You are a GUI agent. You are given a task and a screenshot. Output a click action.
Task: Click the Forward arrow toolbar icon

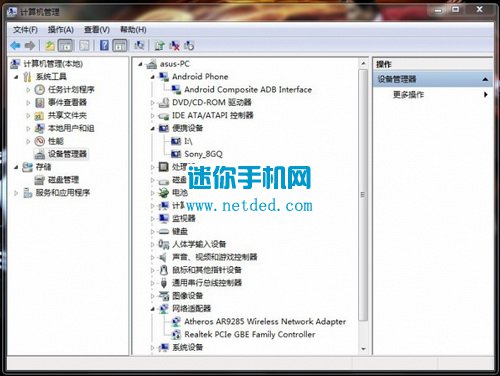pyautogui.click(x=30, y=45)
